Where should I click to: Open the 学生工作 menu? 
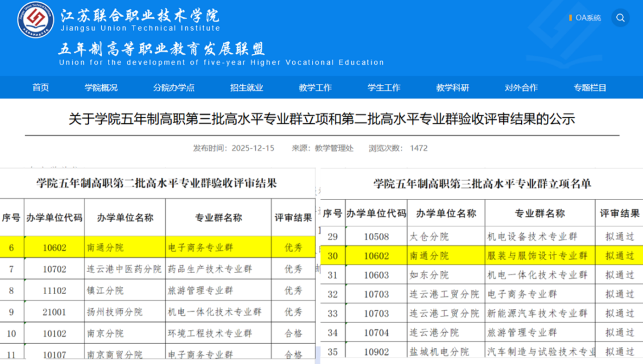click(384, 87)
